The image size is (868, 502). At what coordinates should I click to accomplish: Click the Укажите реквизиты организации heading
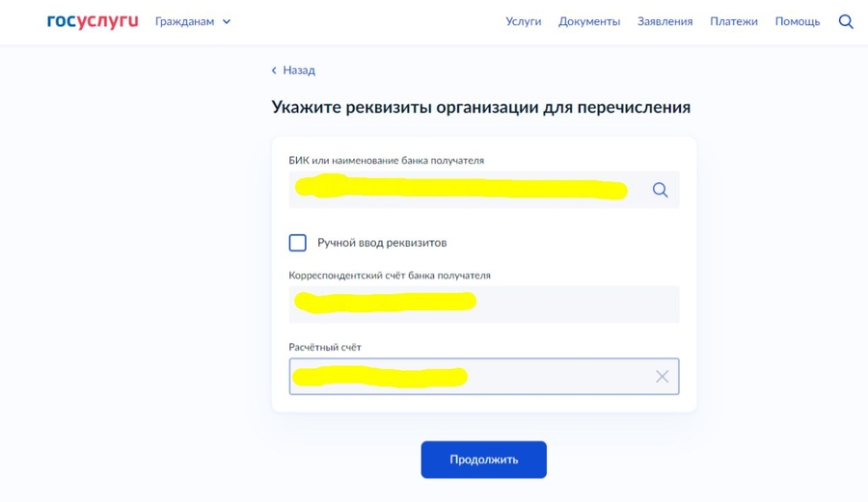480,107
